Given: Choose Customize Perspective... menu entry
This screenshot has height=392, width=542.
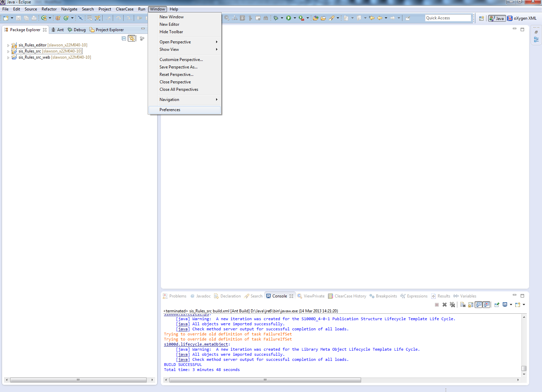Looking at the screenshot, I should pos(185,60).
